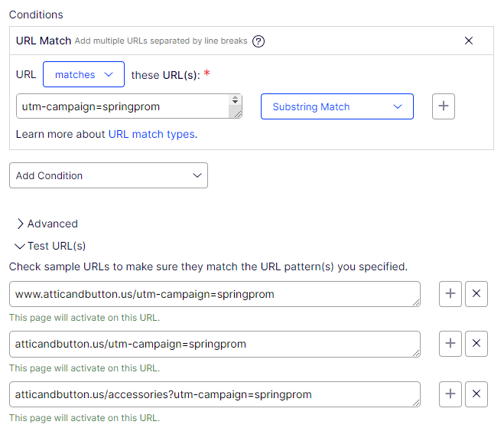Delete the www.atticandbutton.us test URL
The image size is (504, 428).
476,294
